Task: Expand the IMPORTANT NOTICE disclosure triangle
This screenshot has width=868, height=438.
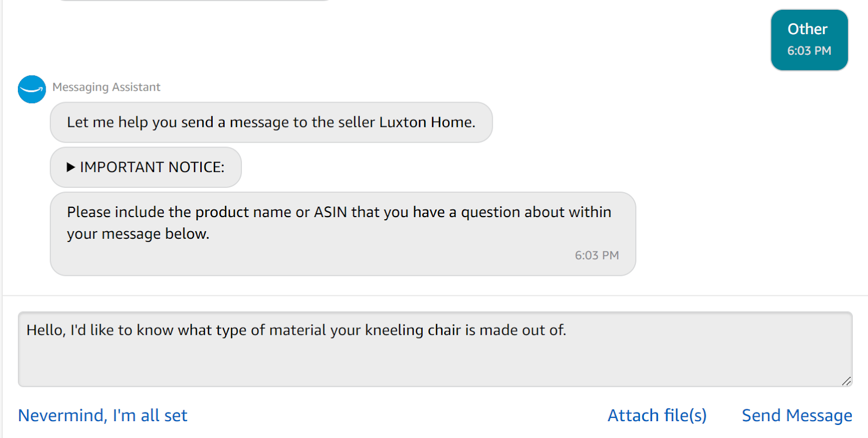Action: click(x=71, y=167)
